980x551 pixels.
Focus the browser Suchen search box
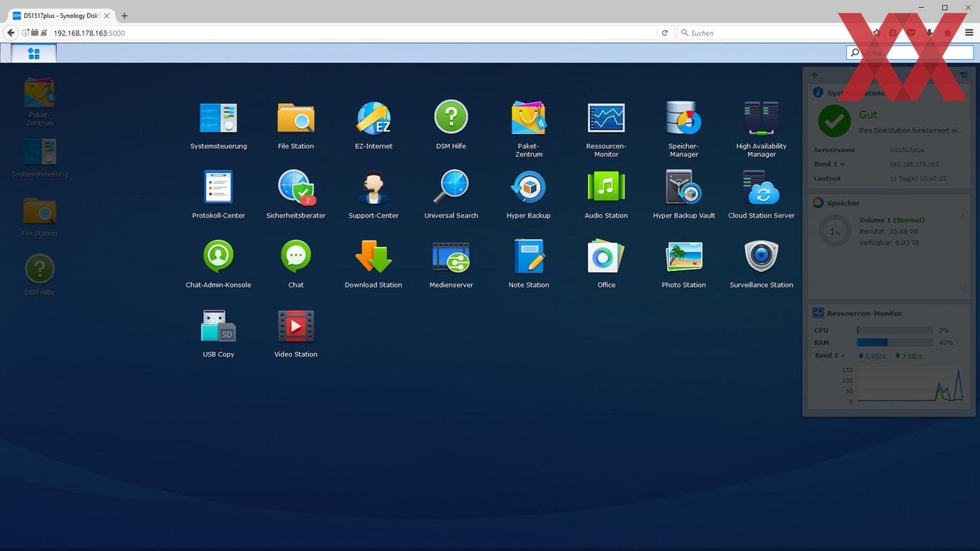[x=771, y=33]
